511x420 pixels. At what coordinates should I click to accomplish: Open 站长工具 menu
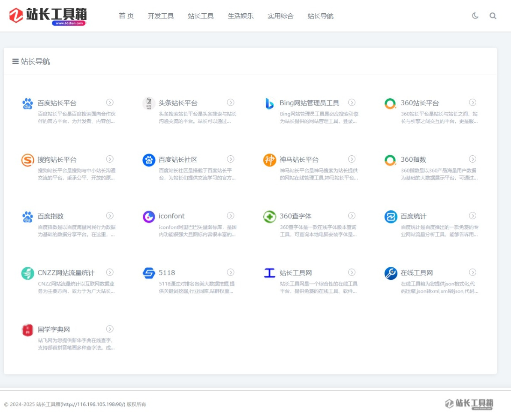[201, 16]
